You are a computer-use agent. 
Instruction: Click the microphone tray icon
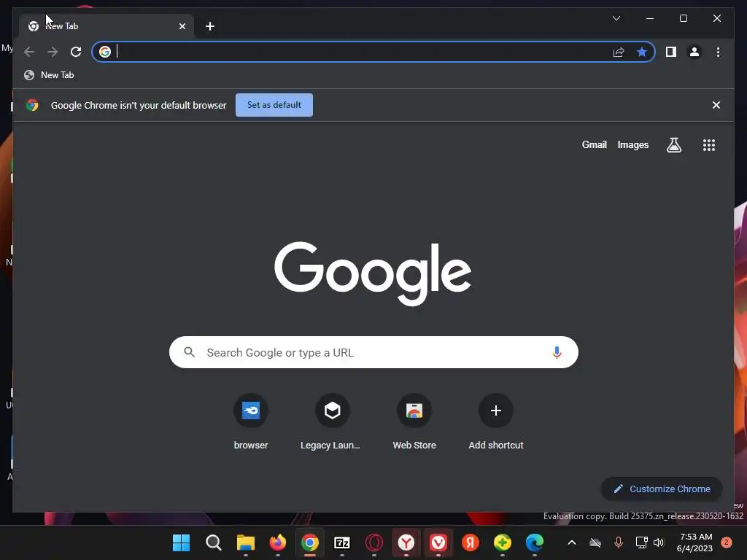coord(619,542)
